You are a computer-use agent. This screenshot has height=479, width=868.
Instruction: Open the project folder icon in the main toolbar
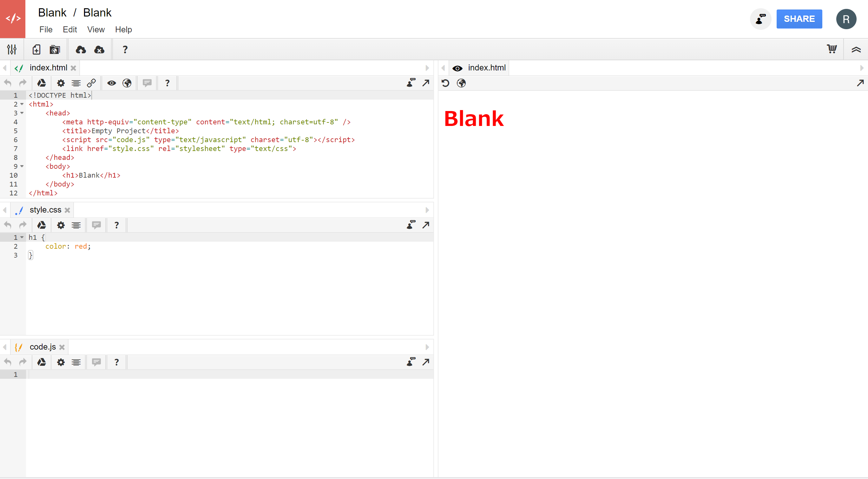55,50
